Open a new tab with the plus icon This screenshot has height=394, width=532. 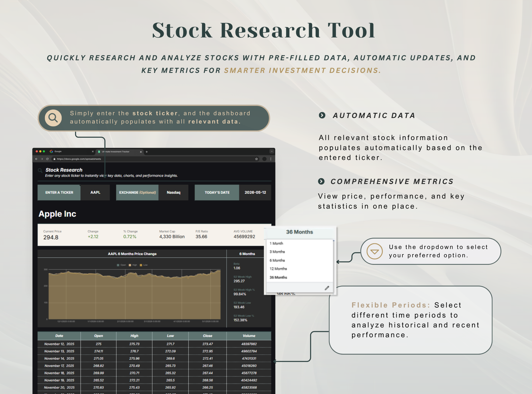click(x=147, y=152)
